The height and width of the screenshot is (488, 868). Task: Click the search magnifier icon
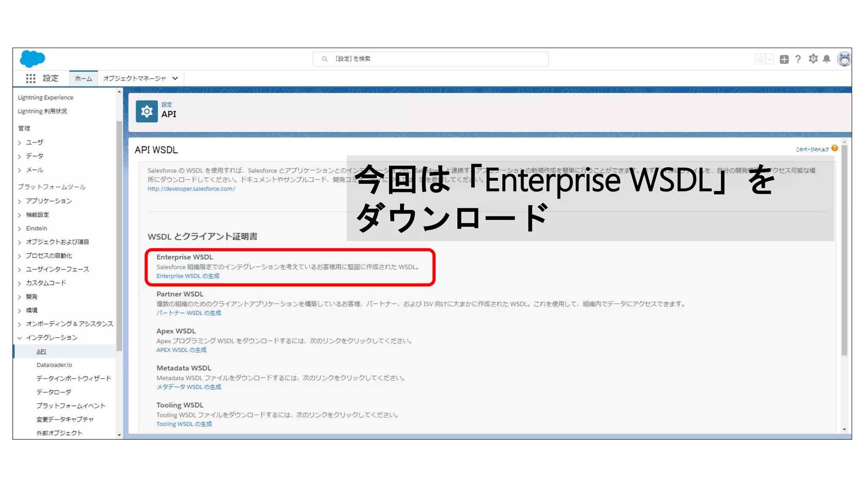pyautogui.click(x=325, y=59)
